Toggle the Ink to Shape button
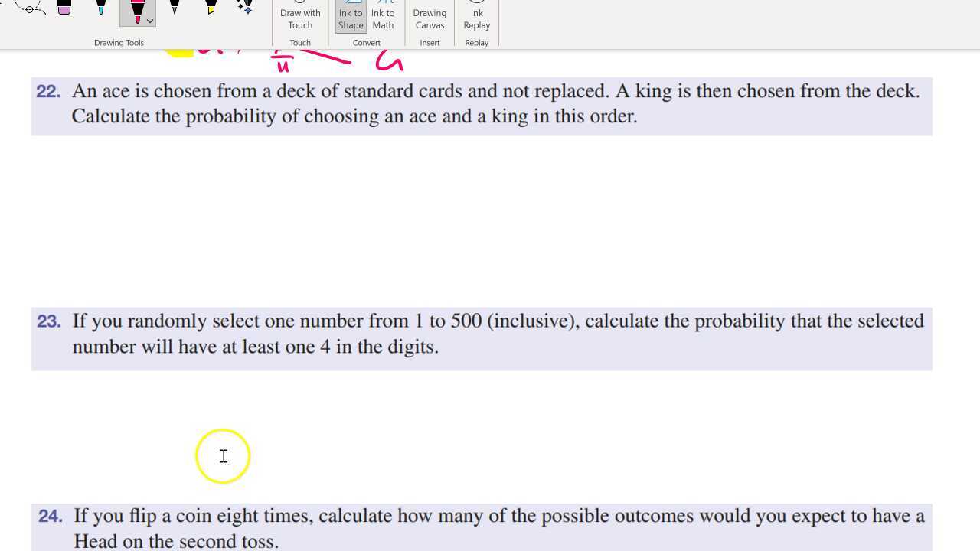The height and width of the screenshot is (551, 980). tap(351, 16)
